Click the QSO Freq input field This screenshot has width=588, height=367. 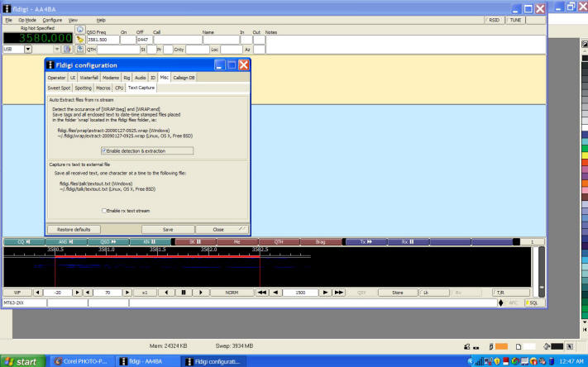(103, 40)
